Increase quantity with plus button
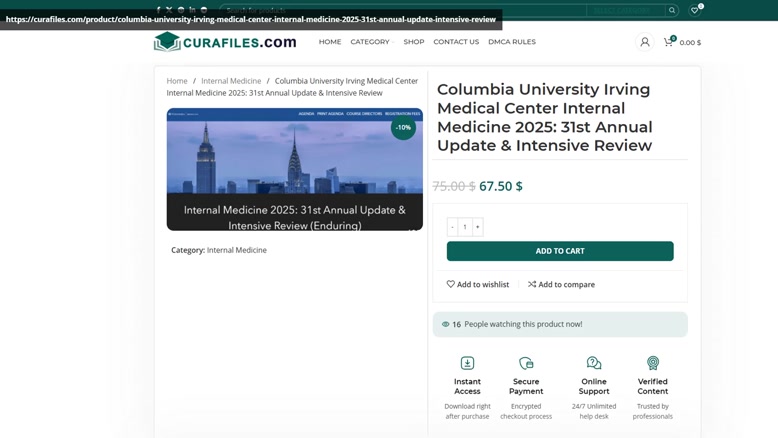 [478, 227]
